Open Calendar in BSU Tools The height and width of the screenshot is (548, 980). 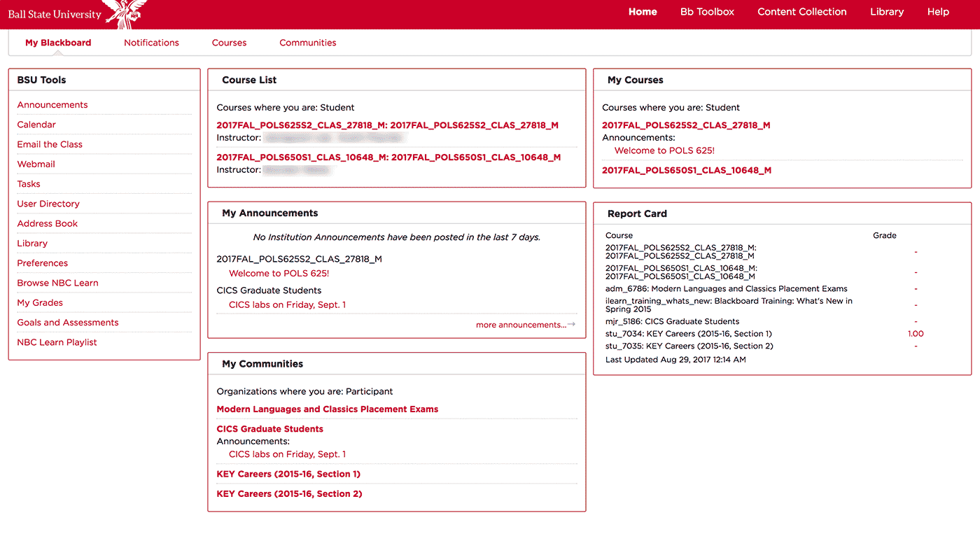36,125
